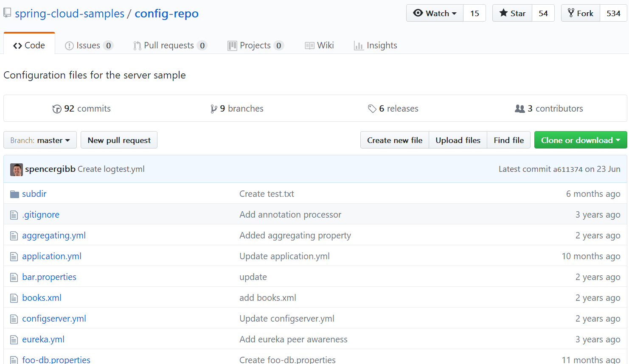Click the people icon beside 3 contributors
629x364 pixels.
(520, 109)
